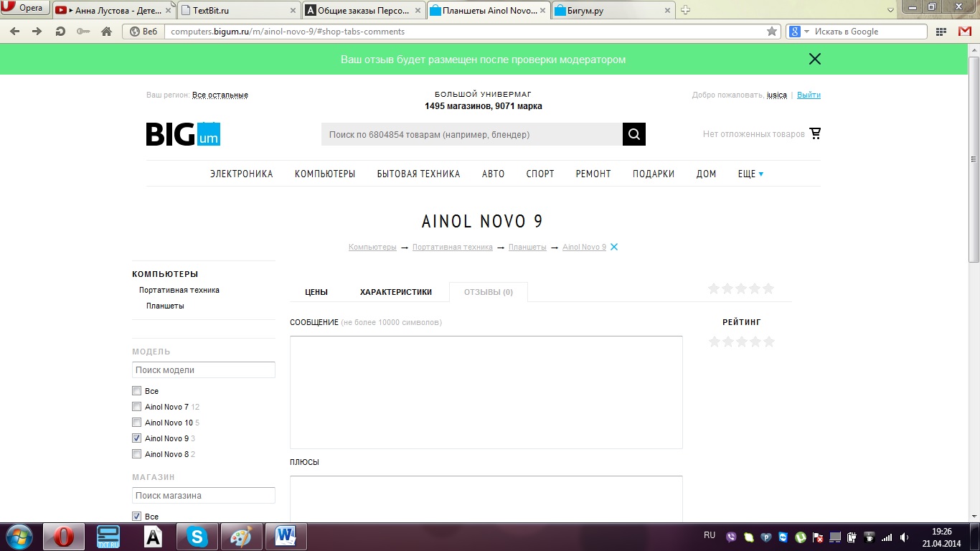Close the TextBit.ru tab
Viewport: 980px width, 551px height.
pos(293,11)
